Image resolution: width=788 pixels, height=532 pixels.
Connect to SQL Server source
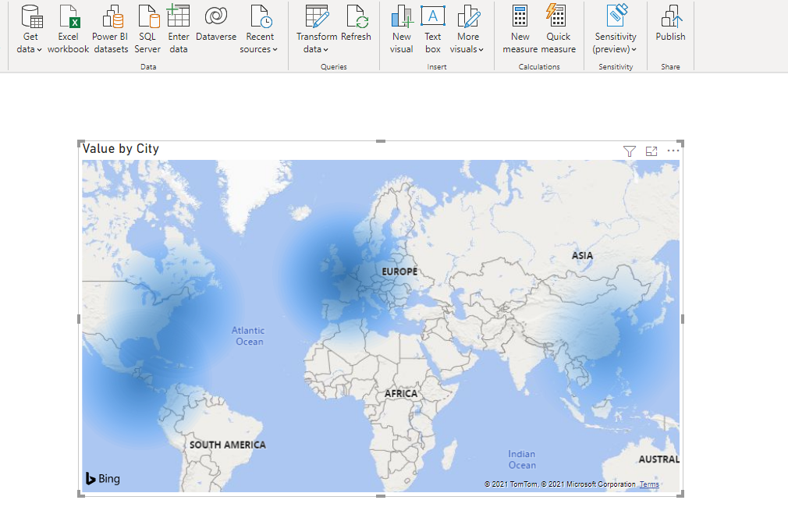(147, 29)
